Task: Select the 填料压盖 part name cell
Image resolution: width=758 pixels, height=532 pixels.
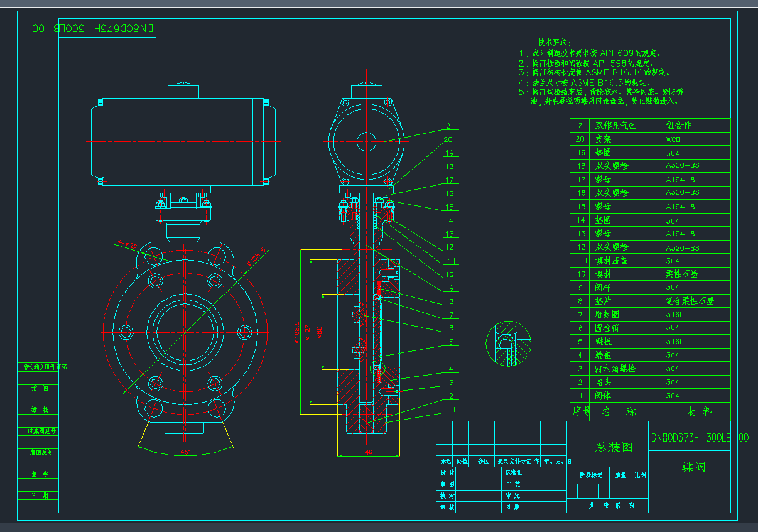Action: (611, 261)
